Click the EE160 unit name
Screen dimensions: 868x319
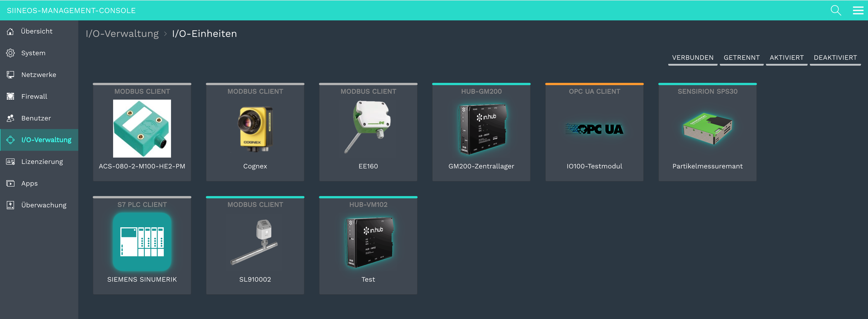point(368,166)
